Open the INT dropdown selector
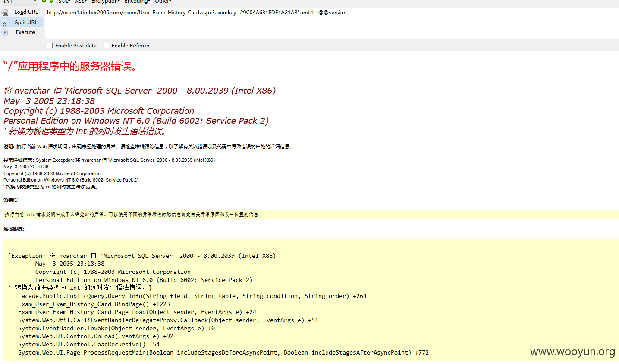The width and height of the screenshot is (619, 364). (x=19, y=2)
